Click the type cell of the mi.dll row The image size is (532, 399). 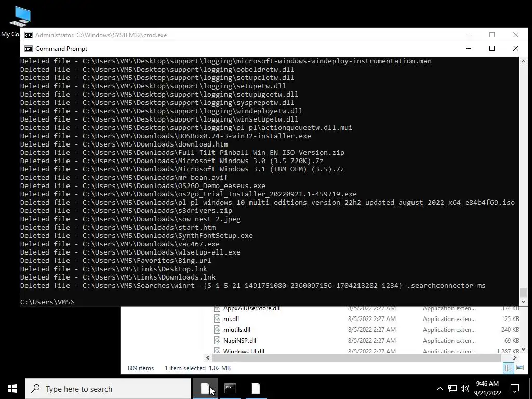[x=449, y=319]
